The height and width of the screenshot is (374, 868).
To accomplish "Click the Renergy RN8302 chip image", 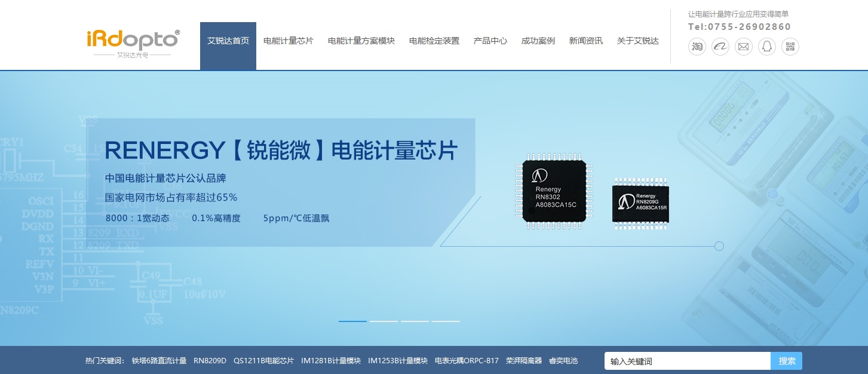I will 553,191.
